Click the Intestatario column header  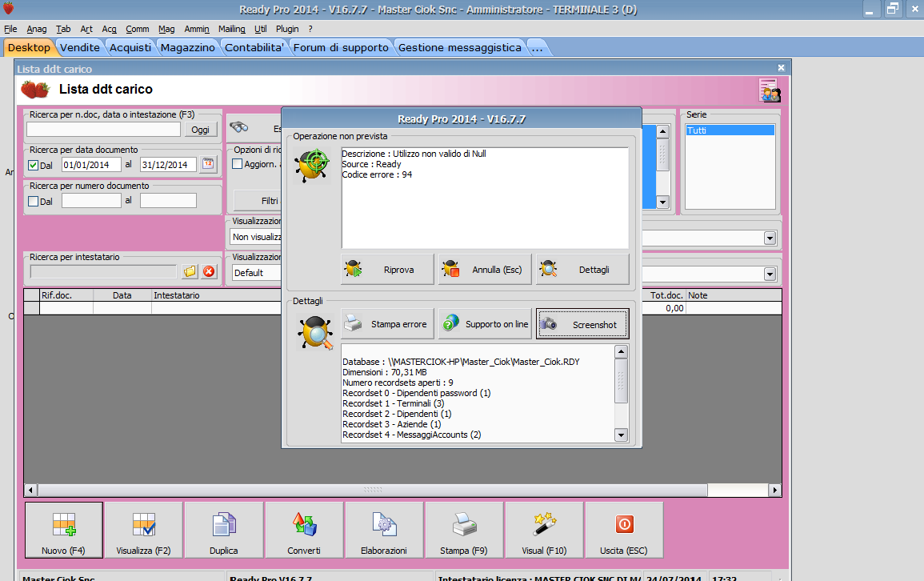click(217, 295)
